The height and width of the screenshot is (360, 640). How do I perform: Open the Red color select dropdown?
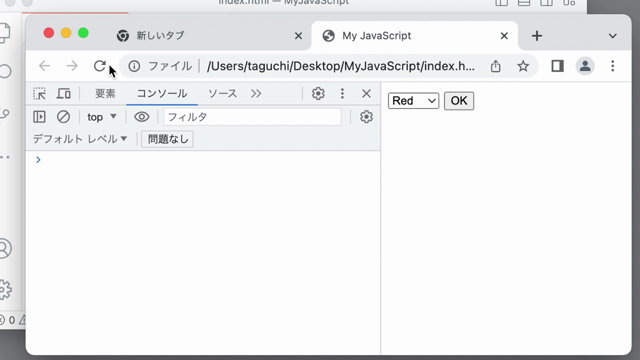413,101
